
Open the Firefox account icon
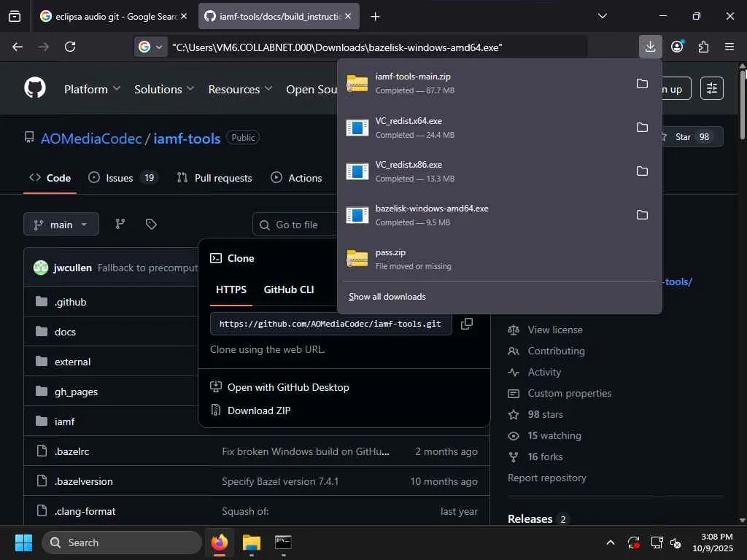(677, 47)
